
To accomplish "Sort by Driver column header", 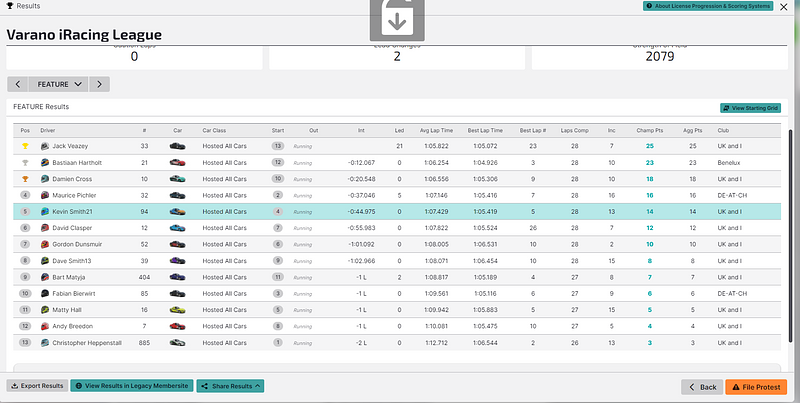I will coord(47,131).
